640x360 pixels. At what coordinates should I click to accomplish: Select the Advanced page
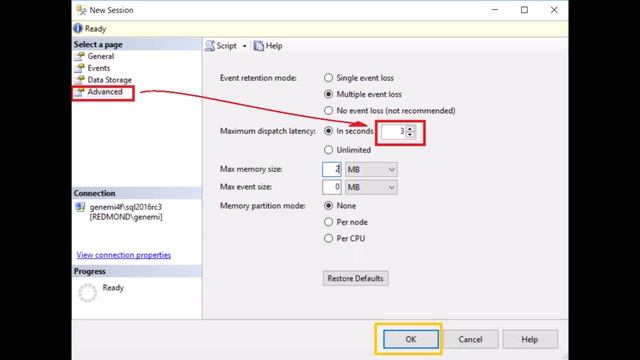(x=104, y=92)
